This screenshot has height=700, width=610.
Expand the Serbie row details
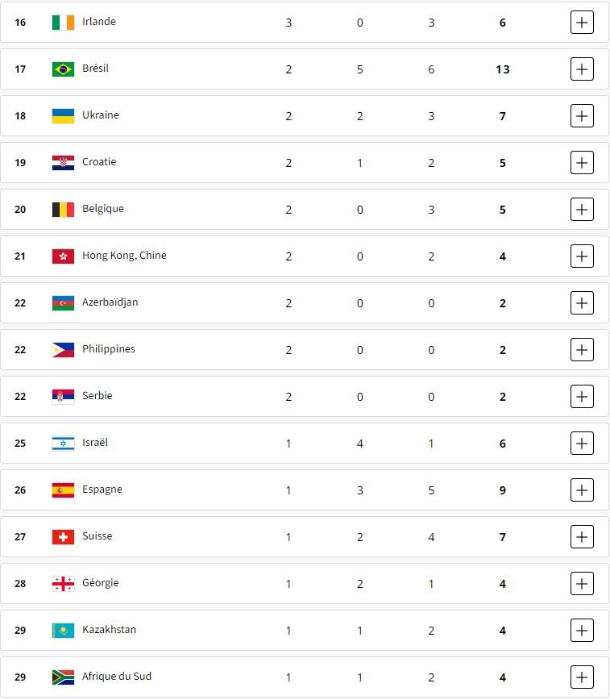click(582, 397)
